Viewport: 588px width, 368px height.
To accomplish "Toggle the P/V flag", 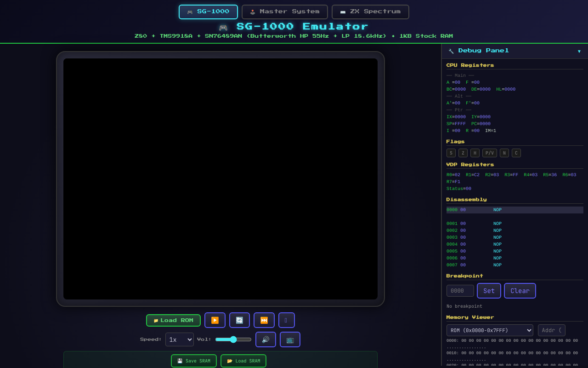I will [x=490, y=153].
